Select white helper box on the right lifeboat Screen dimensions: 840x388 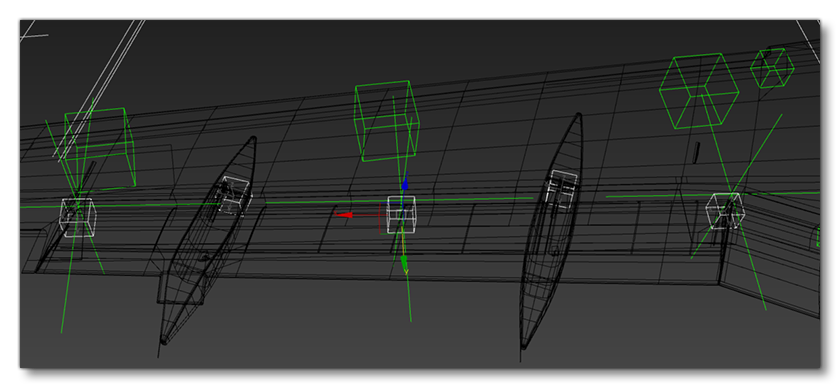[561, 188]
